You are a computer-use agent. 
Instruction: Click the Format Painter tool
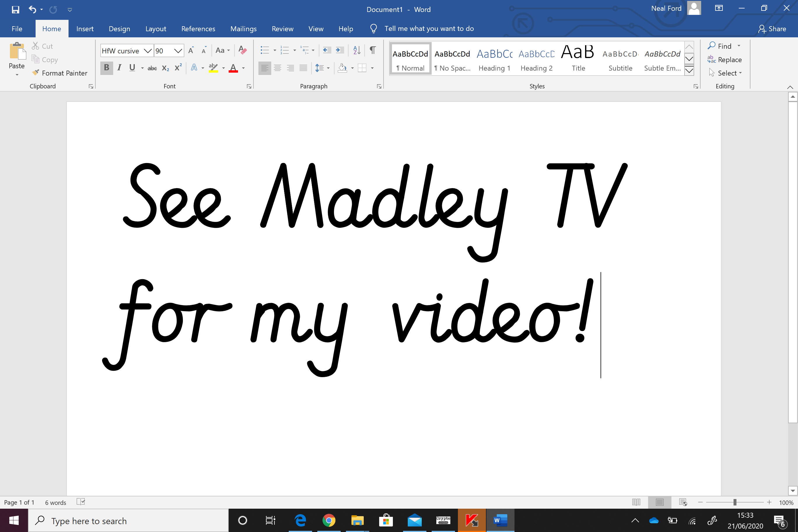pyautogui.click(x=60, y=73)
